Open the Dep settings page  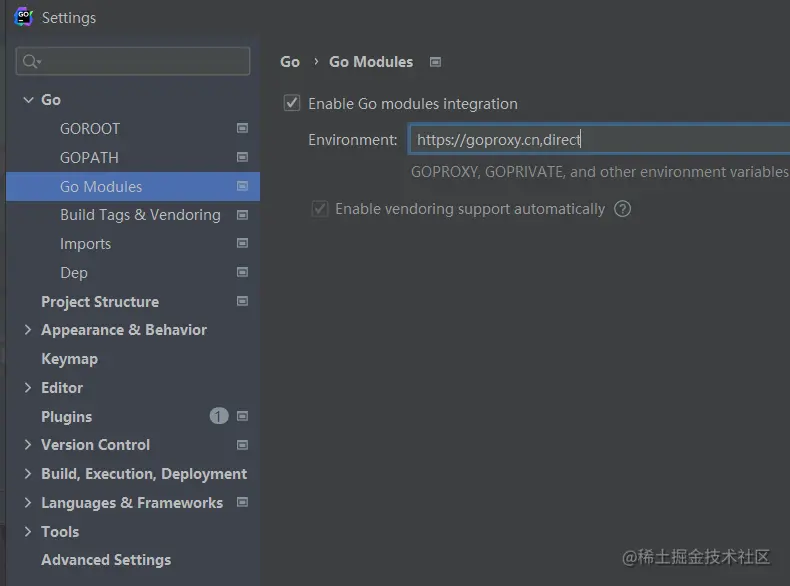(x=74, y=273)
